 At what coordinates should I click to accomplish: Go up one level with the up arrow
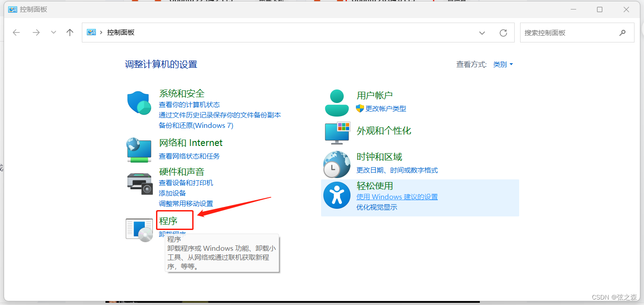70,33
